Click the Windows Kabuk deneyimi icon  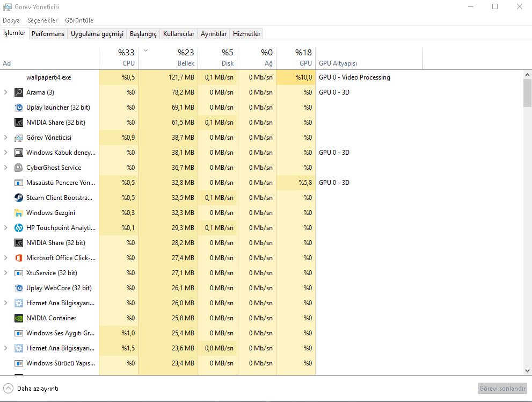pyautogui.click(x=19, y=153)
